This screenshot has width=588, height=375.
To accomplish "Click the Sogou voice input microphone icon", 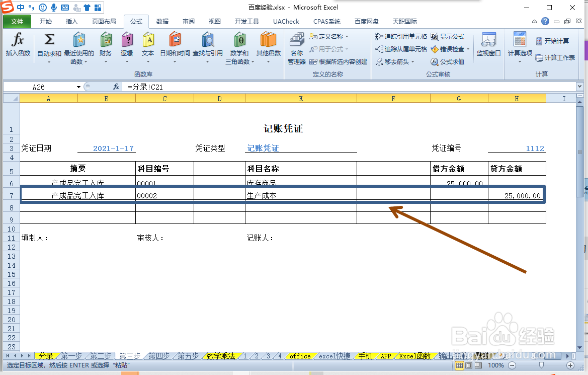I will [x=54, y=7].
